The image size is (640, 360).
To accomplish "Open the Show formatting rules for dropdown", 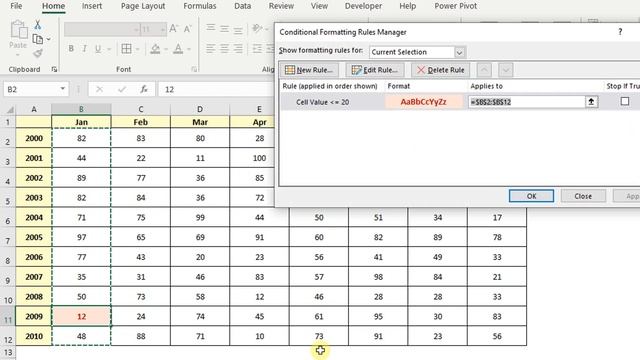I will 460,52.
